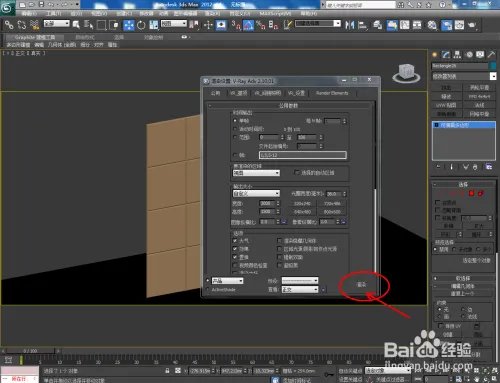
Task: Toggle the 3D Snaps icon
Action: coord(236,25)
